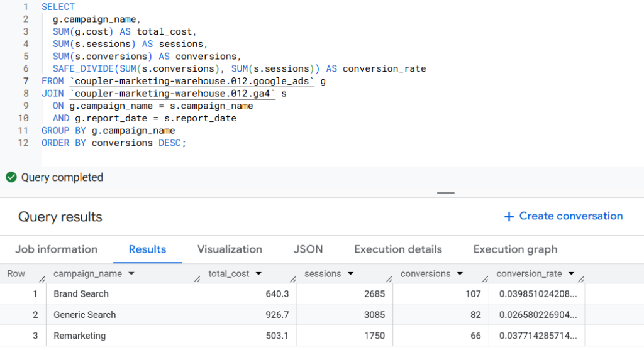644x350 pixels.
Task: Open the total_cost column dropdown arrow
Action: coord(258,274)
